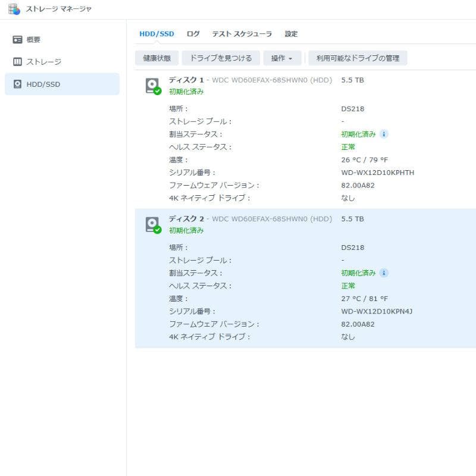Image resolution: width=476 pixels, height=476 pixels.
Task: Open the テスト スケジューラ tab
Action: point(242,34)
